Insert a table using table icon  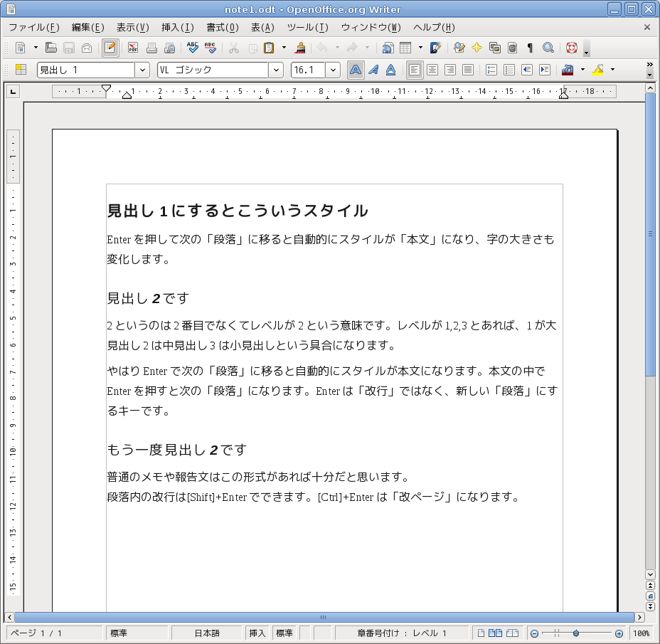[405, 48]
